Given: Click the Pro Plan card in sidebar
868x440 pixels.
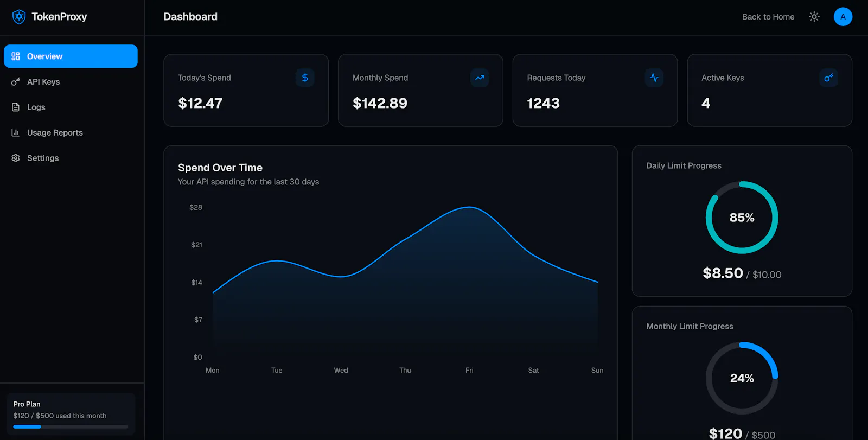Looking at the screenshot, I should coord(71,415).
